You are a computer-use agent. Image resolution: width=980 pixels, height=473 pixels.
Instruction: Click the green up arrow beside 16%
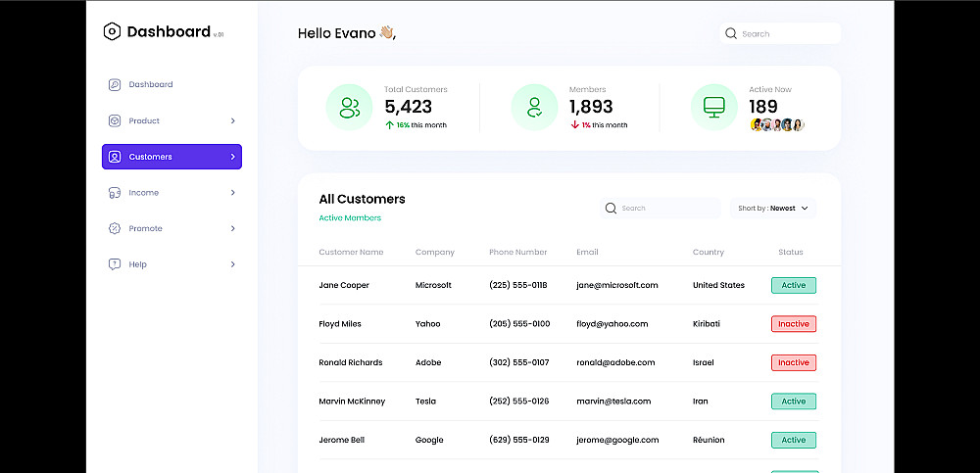(389, 125)
